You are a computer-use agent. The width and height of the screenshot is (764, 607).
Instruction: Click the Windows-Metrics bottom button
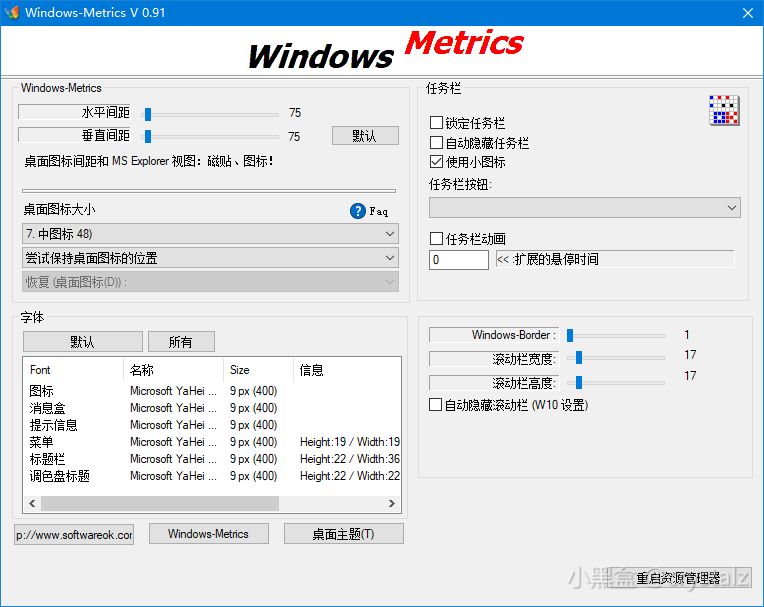(209, 533)
